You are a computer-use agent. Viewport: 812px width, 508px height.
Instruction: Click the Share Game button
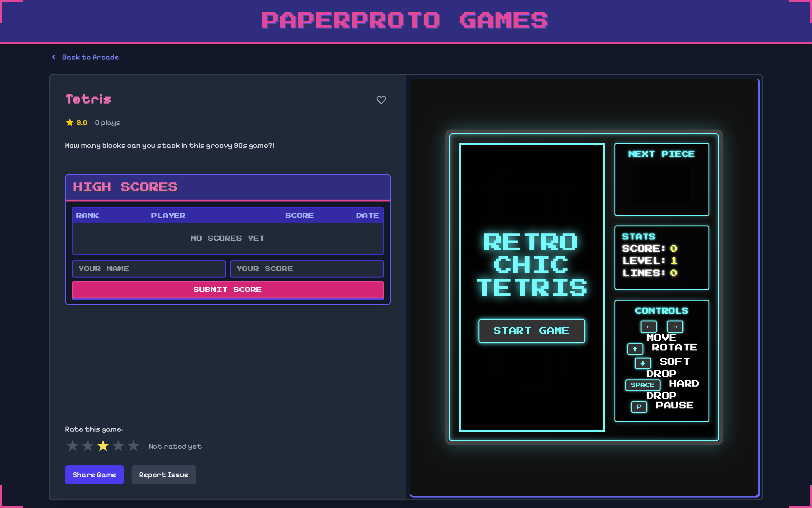point(94,475)
